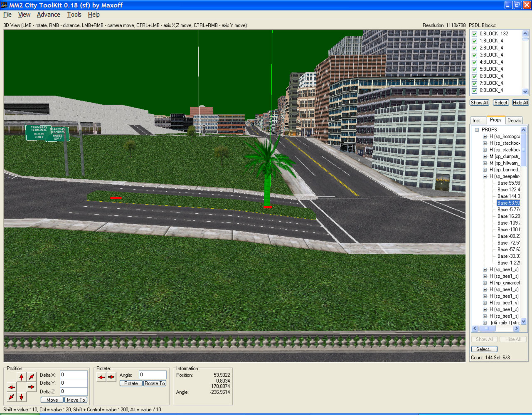Image resolution: width=532 pixels, height=415 pixels.
Task: Collapse the sp_treepalm tree node
Action: click(x=485, y=176)
